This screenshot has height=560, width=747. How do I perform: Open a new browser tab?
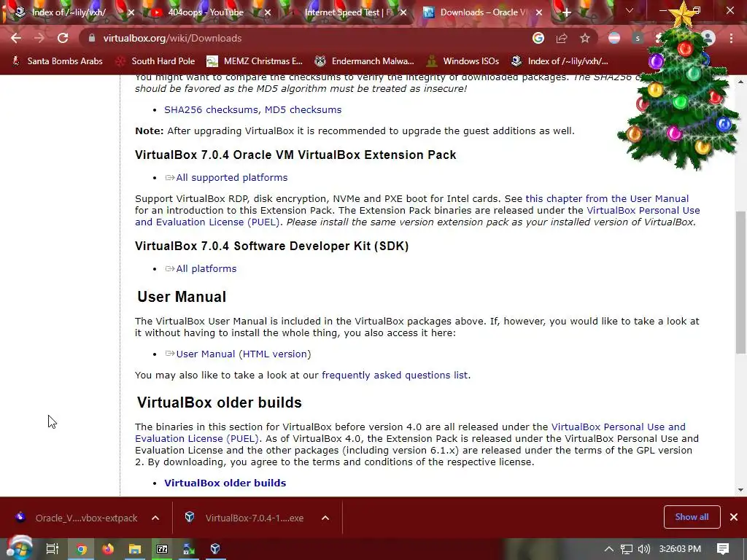566,12
